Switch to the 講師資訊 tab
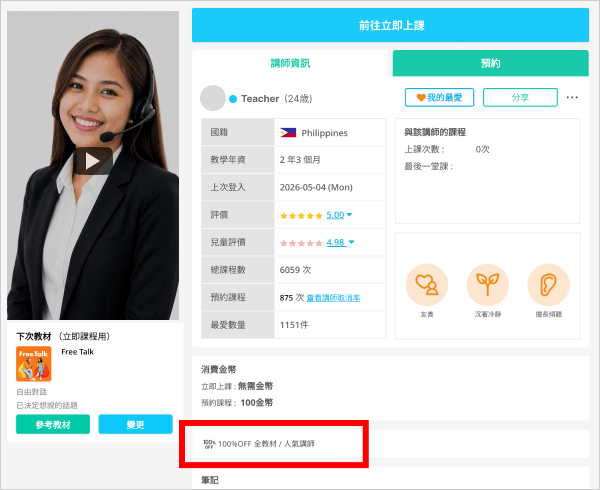This screenshot has height=490, width=600. pyautogui.click(x=290, y=63)
